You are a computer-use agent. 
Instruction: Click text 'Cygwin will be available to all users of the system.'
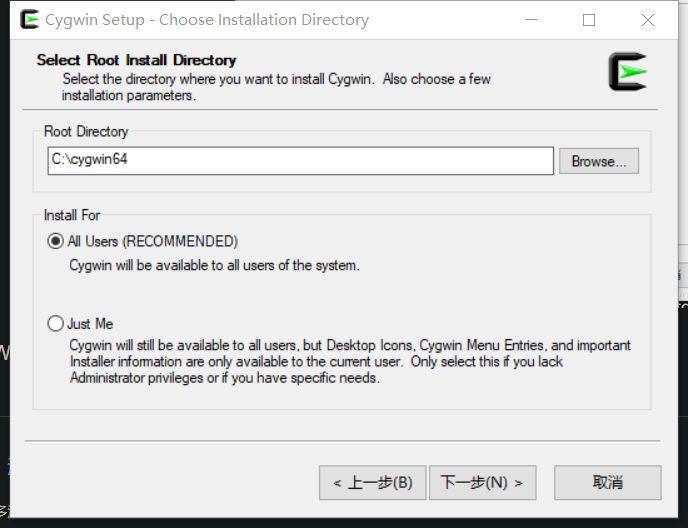click(x=215, y=266)
